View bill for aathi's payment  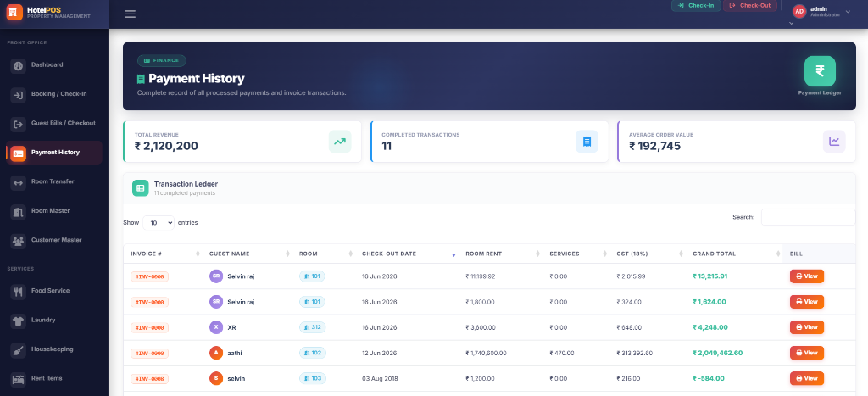(x=807, y=353)
